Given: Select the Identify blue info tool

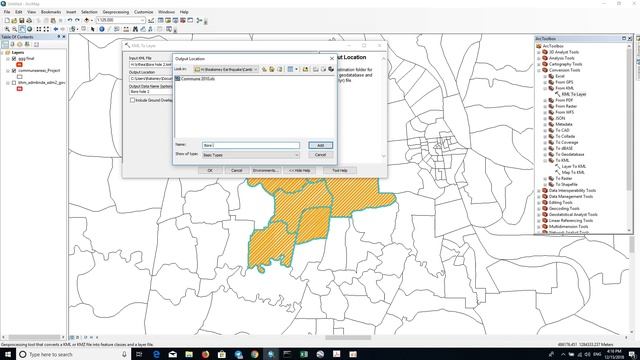Looking at the screenshot, I should point(102,29).
